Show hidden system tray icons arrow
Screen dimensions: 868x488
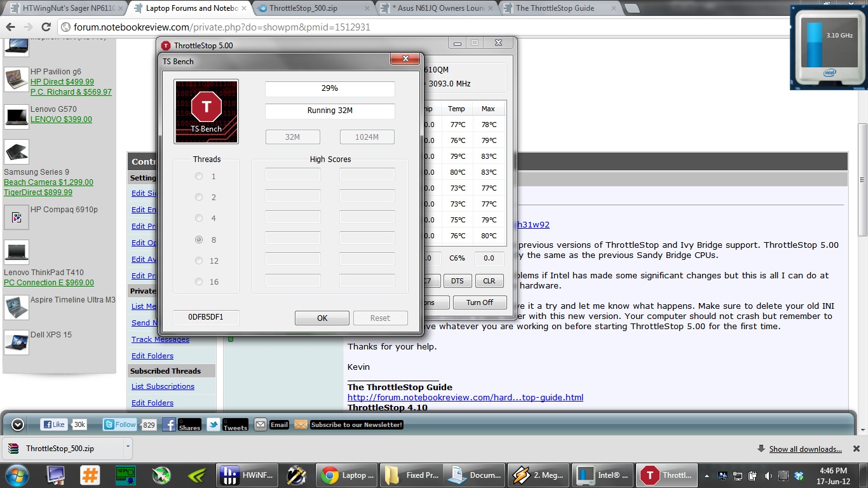pyautogui.click(x=708, y=475)
